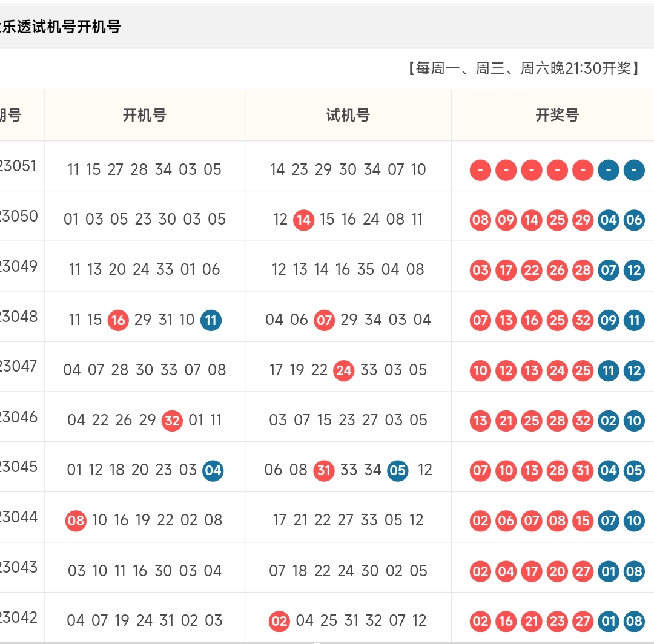Click blue ball 11 in row 23048 开机号
Screen dimensions: 654x644
point(211,320)
